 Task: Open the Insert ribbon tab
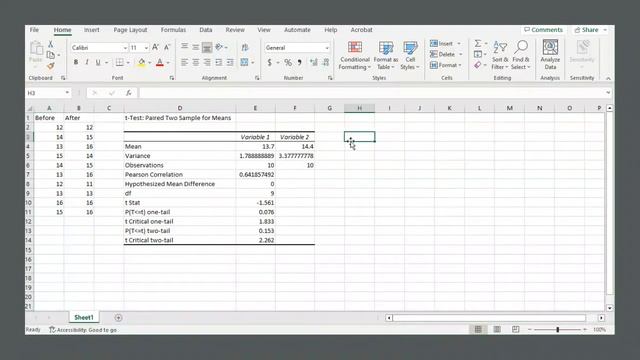point(92,30)
